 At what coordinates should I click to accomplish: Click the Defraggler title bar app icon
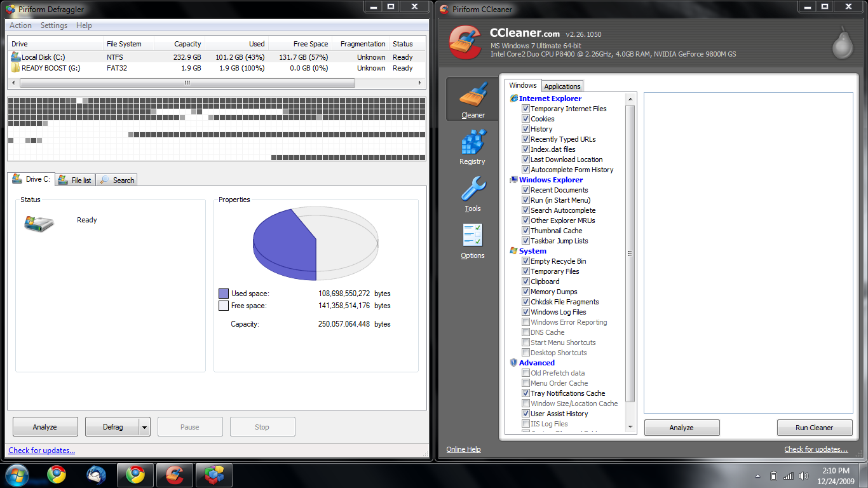[10, 10]
